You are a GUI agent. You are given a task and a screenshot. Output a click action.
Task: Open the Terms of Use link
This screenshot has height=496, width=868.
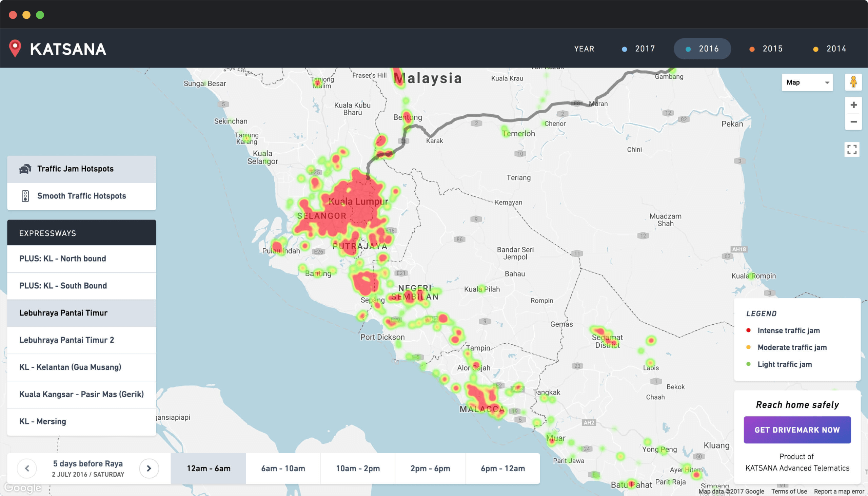(789, 491)
